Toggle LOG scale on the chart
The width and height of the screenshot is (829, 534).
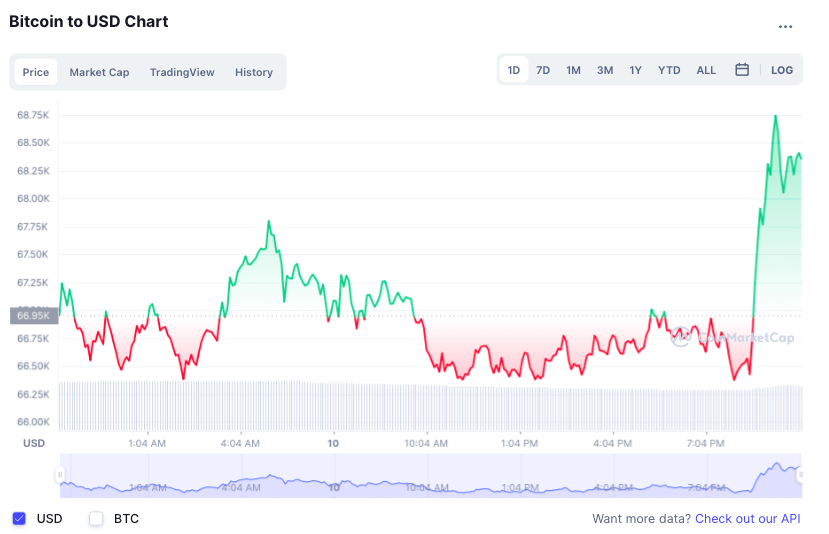(x=782, y=70)
